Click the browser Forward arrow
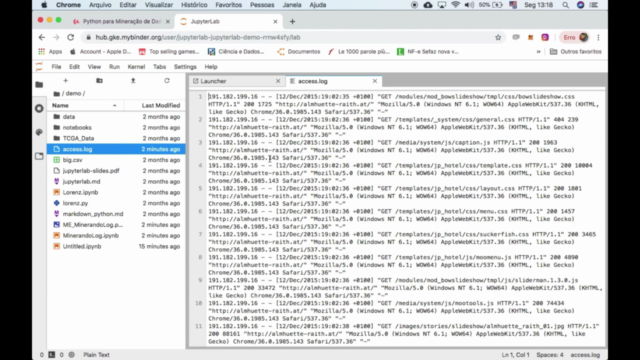This screenshot has width=640, height=360. 56,37
